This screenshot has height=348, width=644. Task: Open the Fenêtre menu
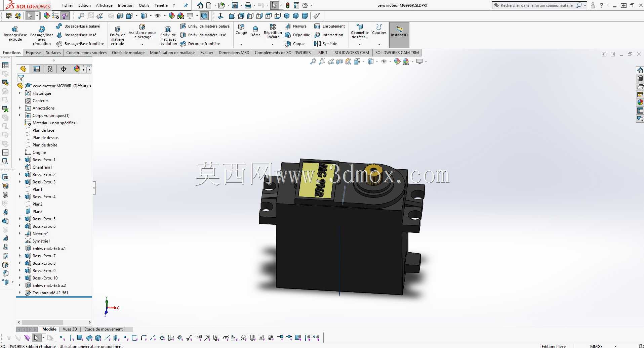coord(161,5)
